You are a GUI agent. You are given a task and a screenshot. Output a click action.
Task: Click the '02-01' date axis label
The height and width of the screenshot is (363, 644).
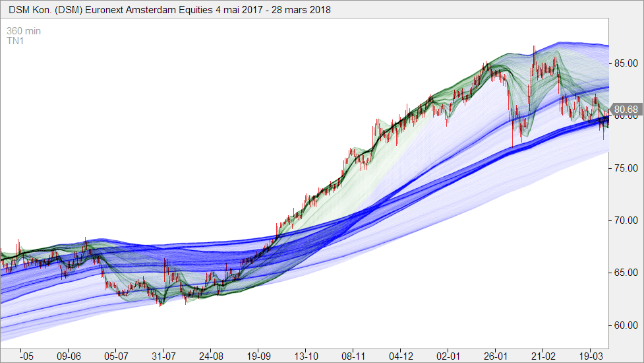pyautogui.click(x=448, y=356)
